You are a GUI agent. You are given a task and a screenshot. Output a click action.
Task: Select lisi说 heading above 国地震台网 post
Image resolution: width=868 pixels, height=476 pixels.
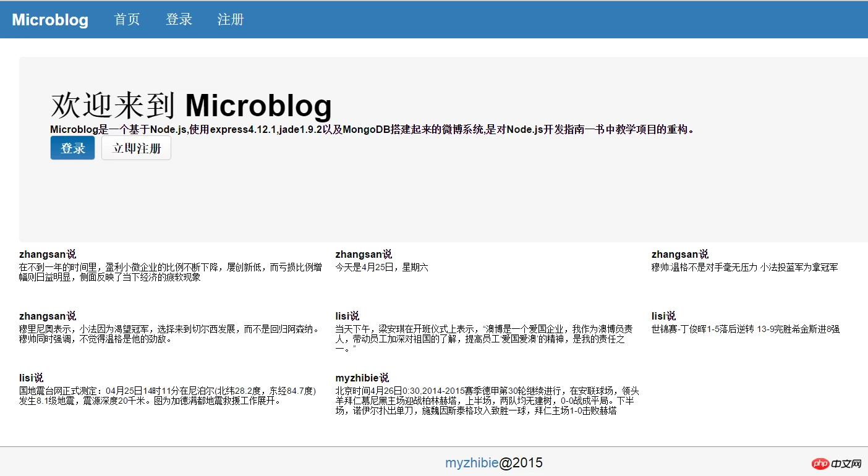(31, 378)
